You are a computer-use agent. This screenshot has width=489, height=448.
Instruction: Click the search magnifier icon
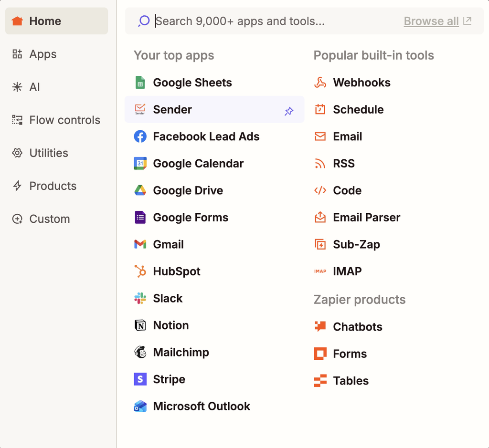tap(144, 21)
